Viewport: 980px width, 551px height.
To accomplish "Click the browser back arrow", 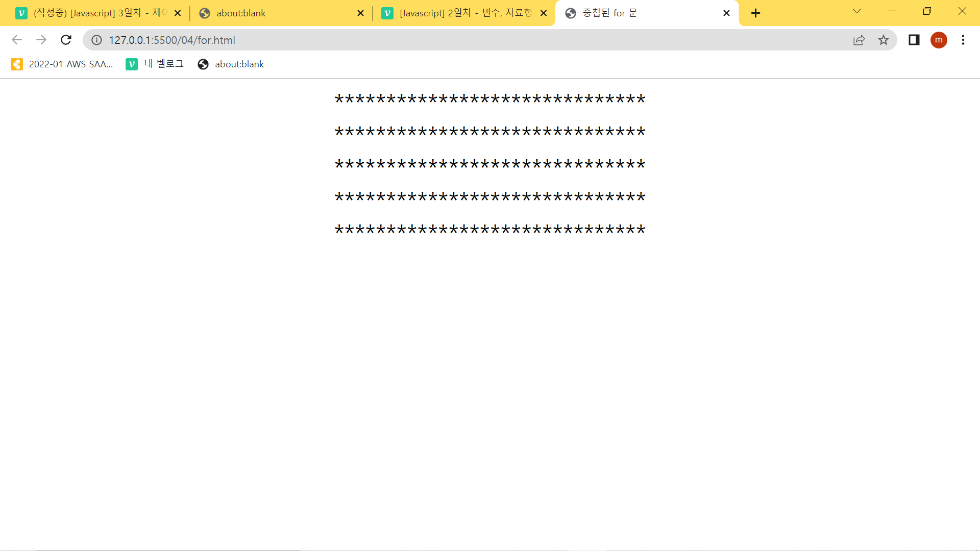I will pos(17,40).
